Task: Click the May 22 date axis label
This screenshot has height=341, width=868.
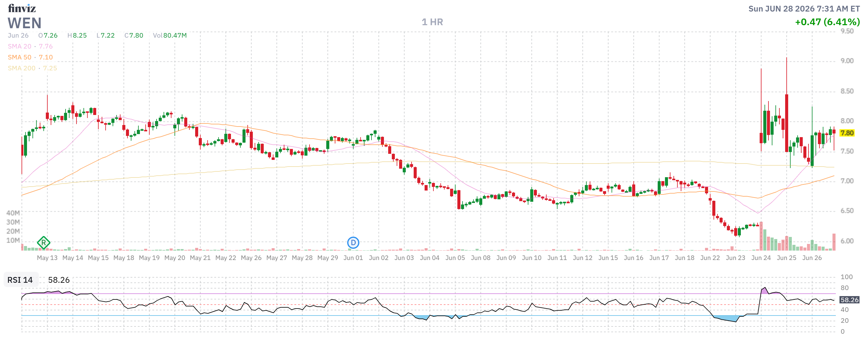Action: tap(226, 258)
